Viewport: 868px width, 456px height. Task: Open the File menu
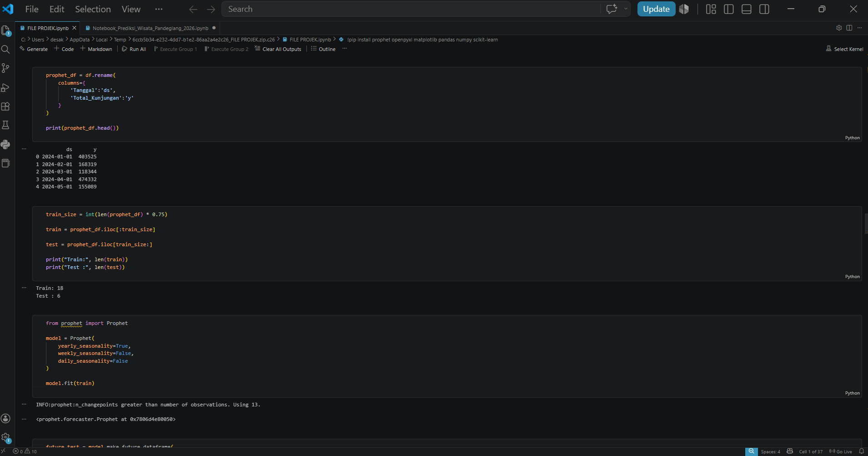coord(32,9)
